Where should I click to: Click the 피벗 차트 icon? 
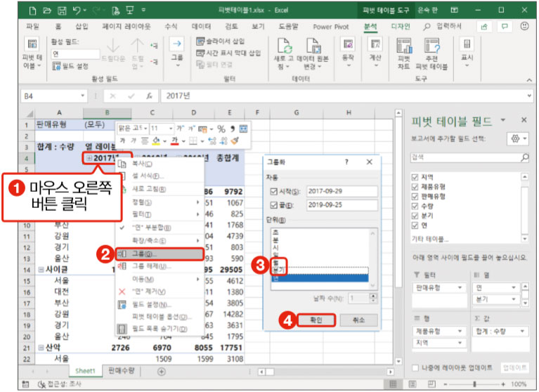pos(404,46)
